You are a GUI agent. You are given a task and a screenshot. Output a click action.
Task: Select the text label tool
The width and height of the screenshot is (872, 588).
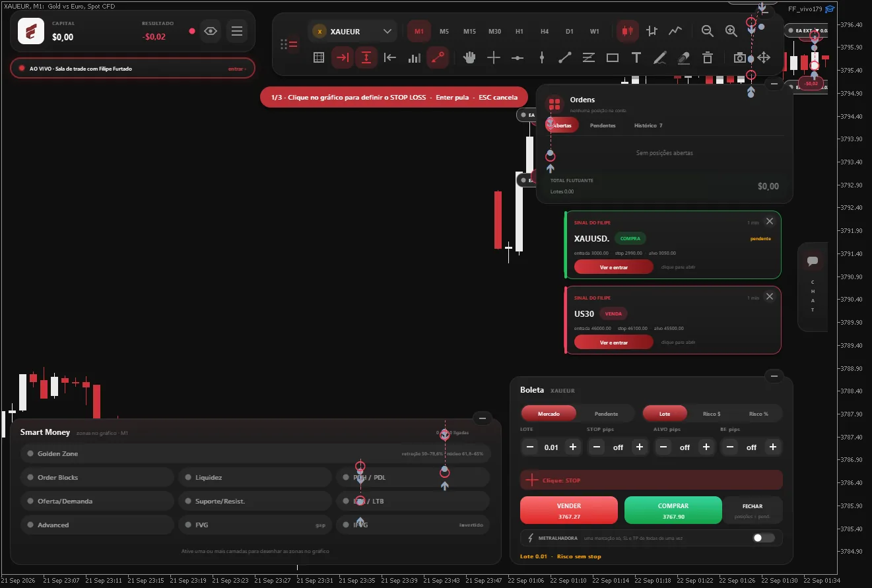tap(636, 57)
